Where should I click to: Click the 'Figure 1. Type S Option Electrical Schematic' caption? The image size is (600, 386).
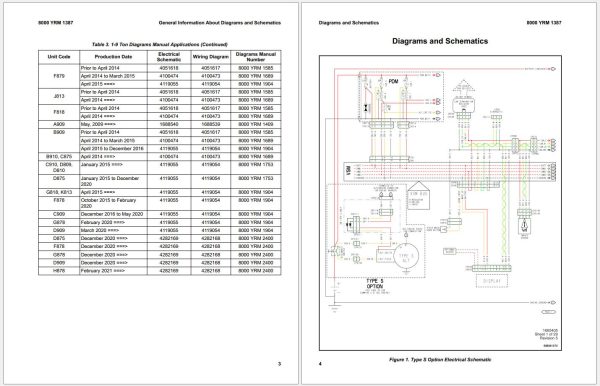tap(440, 360)
